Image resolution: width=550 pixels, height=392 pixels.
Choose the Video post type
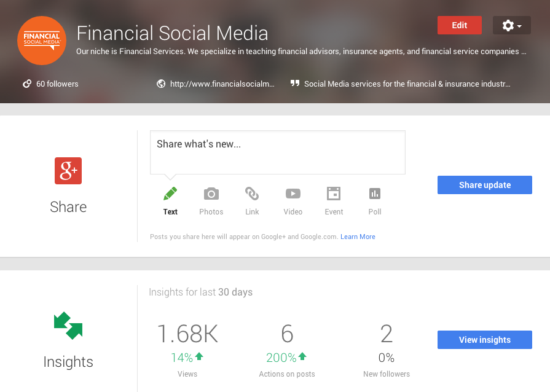[293, 200]
